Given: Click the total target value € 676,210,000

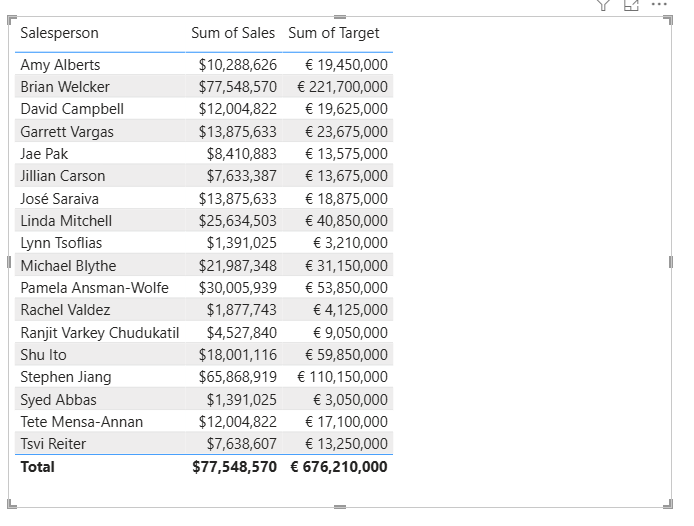Looking at the screenshot, I should (339, 467).
